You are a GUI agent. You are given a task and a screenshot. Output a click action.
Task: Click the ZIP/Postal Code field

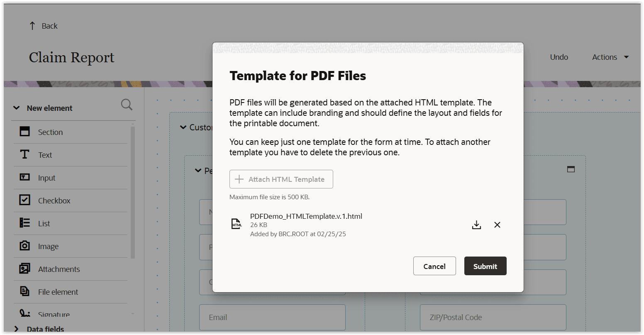493,317
